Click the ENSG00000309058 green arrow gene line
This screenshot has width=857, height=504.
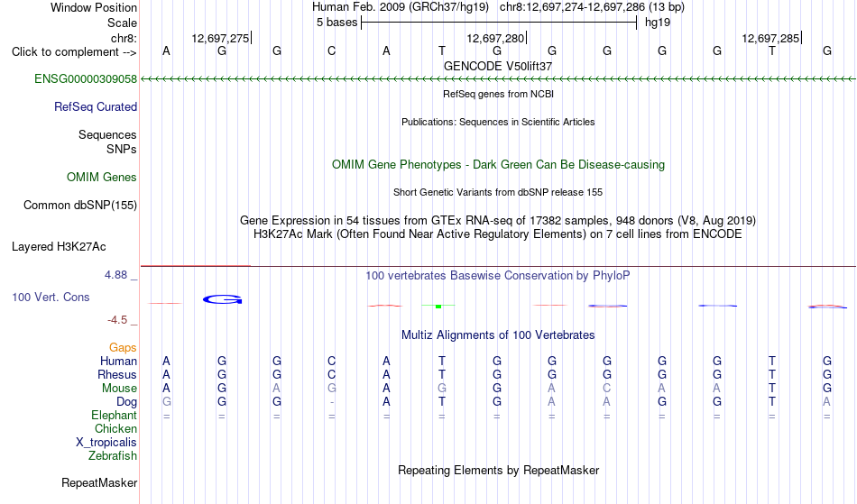tap(498, 79)
